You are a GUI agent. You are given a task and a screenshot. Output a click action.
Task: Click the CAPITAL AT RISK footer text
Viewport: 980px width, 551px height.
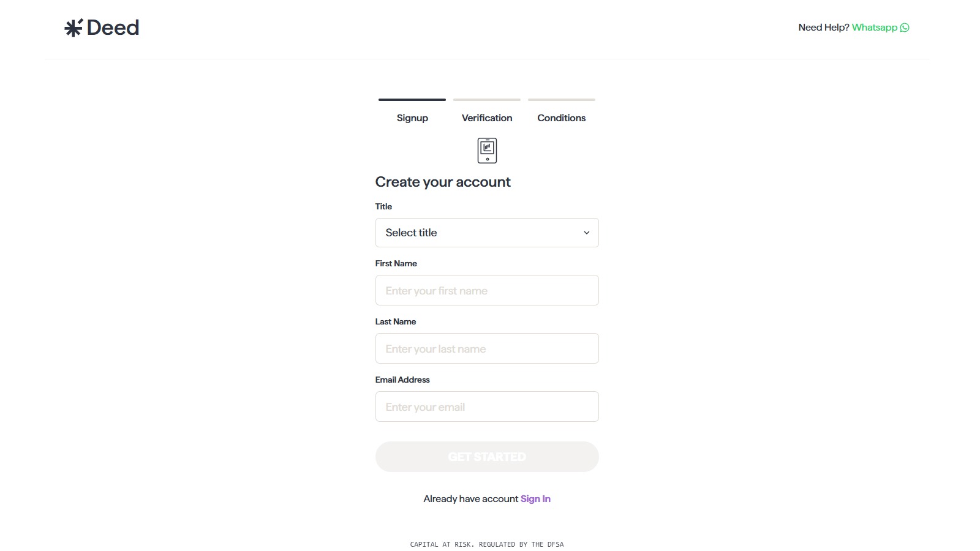coord(486,544)
